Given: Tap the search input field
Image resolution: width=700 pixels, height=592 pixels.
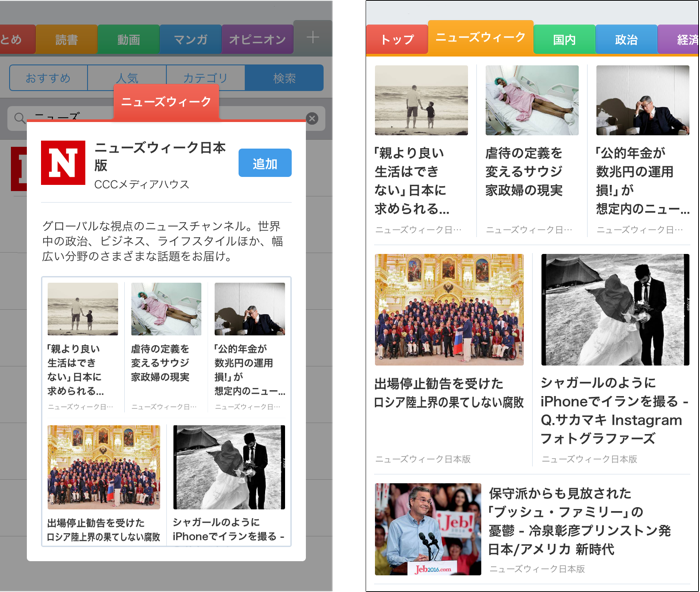Looking at the screenshot, I should pyautogui.click(x=166, y=118).
